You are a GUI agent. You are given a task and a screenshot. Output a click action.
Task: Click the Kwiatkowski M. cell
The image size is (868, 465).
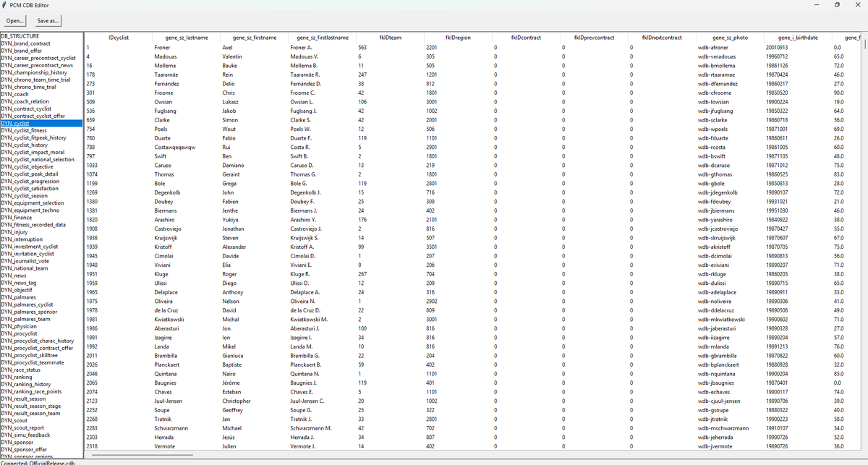(x=309, y=319)
